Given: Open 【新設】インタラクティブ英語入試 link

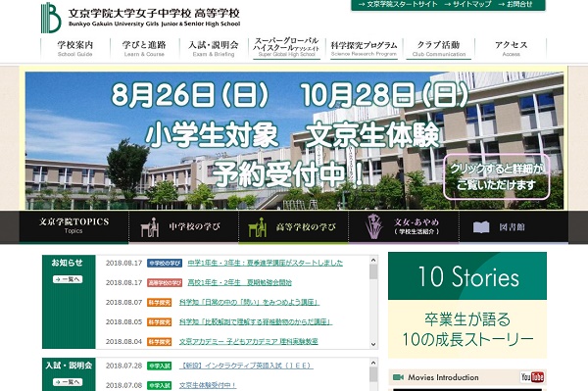Looking at the screenshot, I should tap(246, 366).
